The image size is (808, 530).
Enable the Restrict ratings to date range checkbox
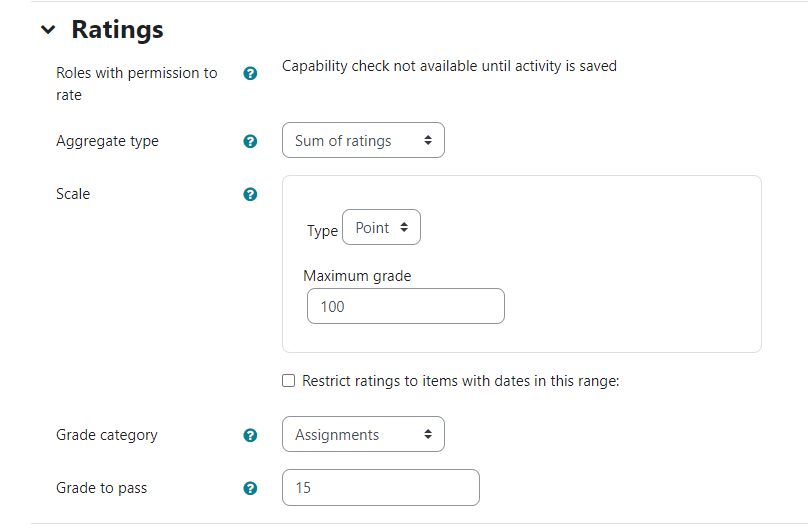(x=289, y=381)
